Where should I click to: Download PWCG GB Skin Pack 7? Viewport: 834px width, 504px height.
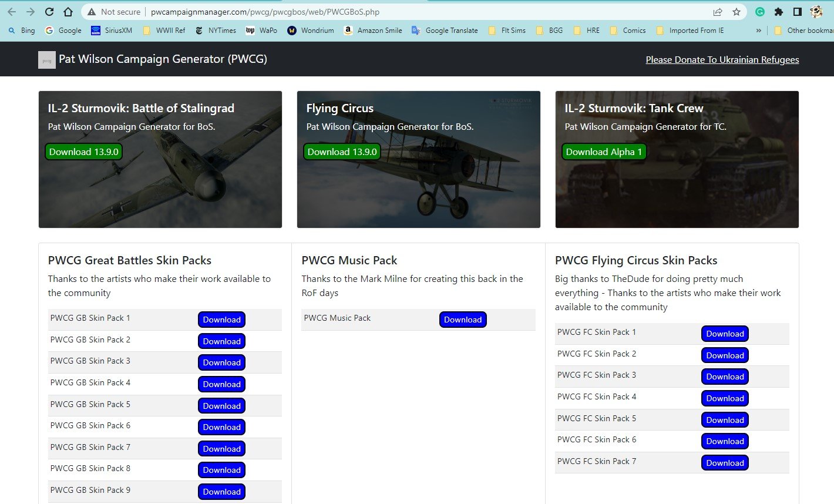(x=221, y=449)
